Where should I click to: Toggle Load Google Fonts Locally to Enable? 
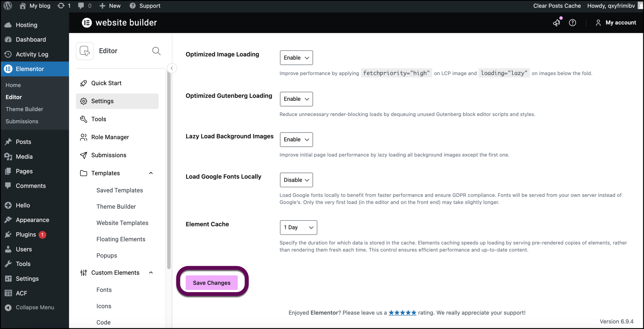click(296, 180)
